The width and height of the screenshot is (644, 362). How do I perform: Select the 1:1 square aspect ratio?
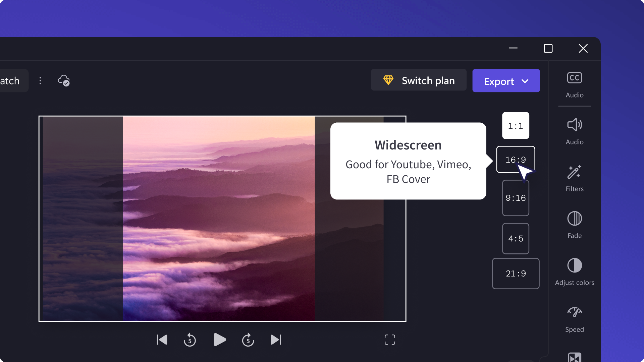point(516,126)
